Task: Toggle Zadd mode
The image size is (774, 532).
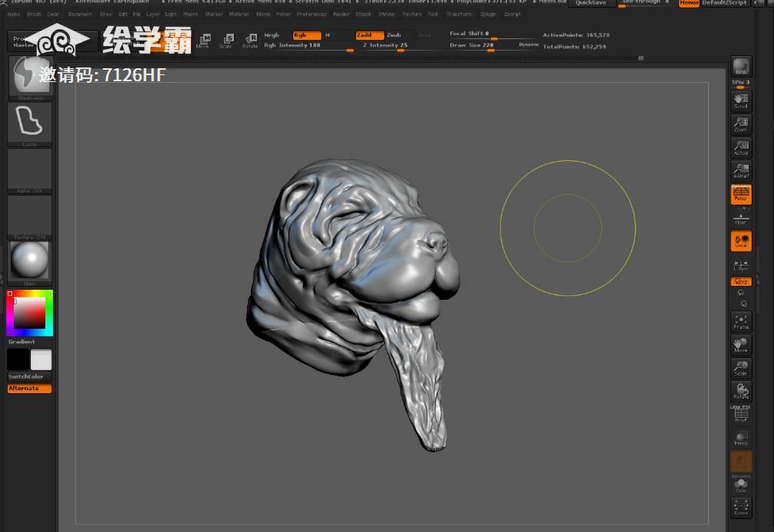Action: click(370, 35)
